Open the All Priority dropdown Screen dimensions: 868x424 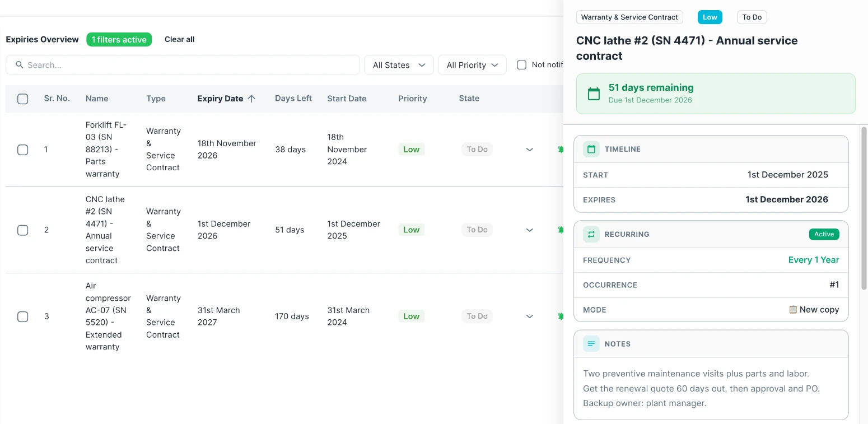coord(472,65)
